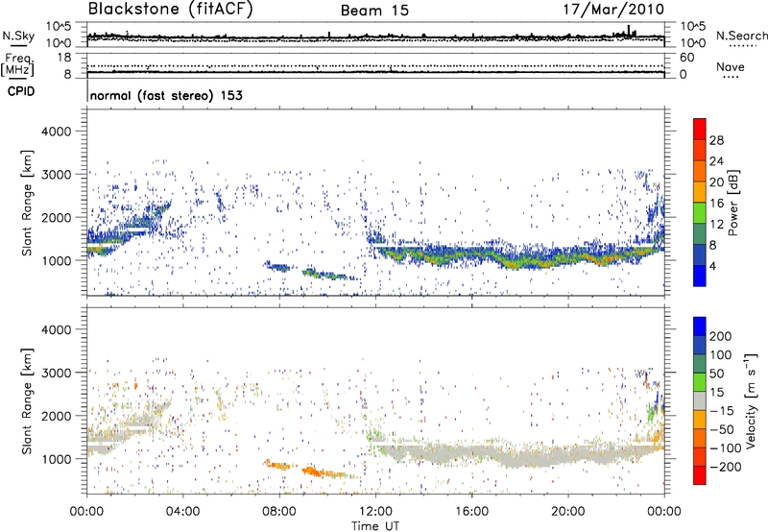This screenshot has height=532, width=768.
Task: Click the '-100' label on velocity color bar
Action: (726, 448)
